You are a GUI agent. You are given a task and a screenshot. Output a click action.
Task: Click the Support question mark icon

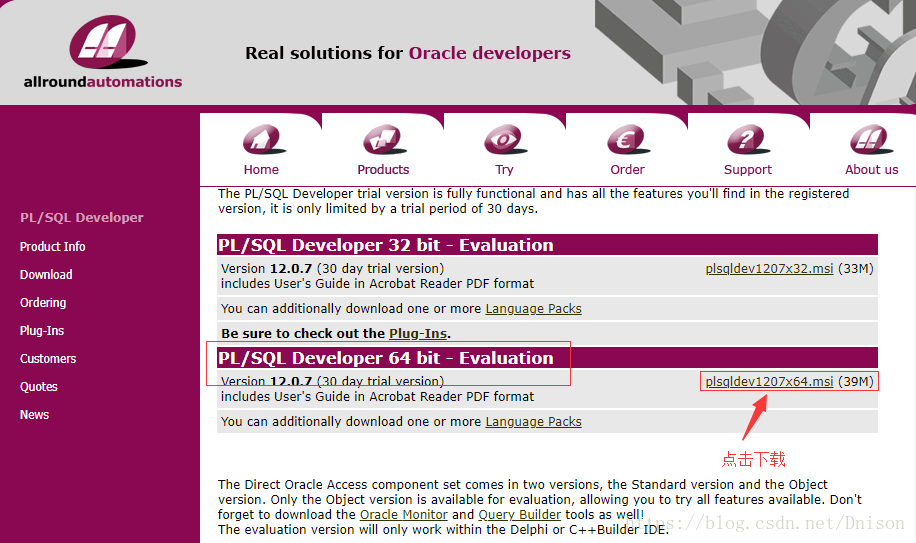tap(750, 140)
